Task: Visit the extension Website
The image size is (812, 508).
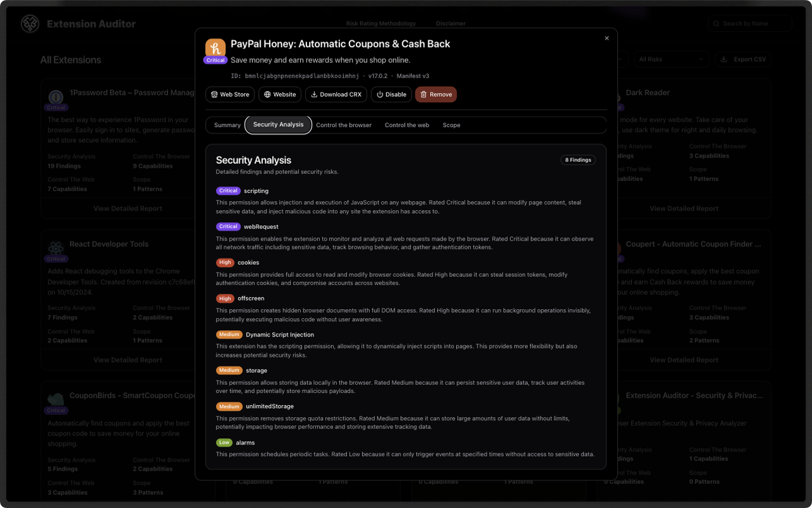Action: [280, 95]
